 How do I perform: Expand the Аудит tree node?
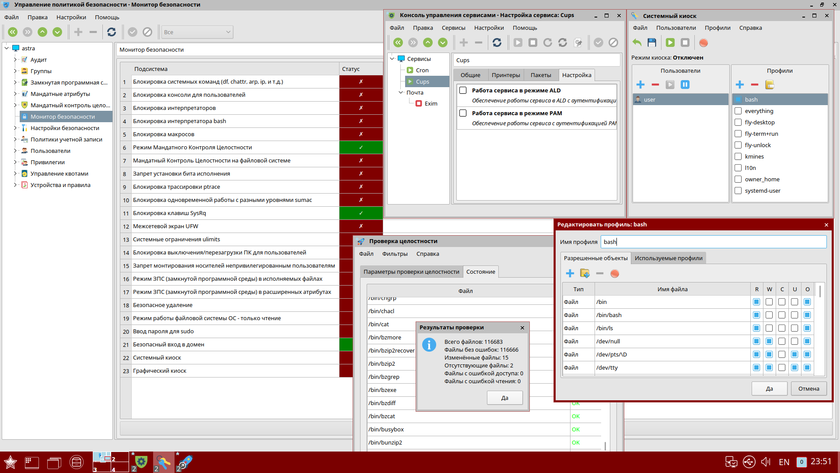click(15, 60)
